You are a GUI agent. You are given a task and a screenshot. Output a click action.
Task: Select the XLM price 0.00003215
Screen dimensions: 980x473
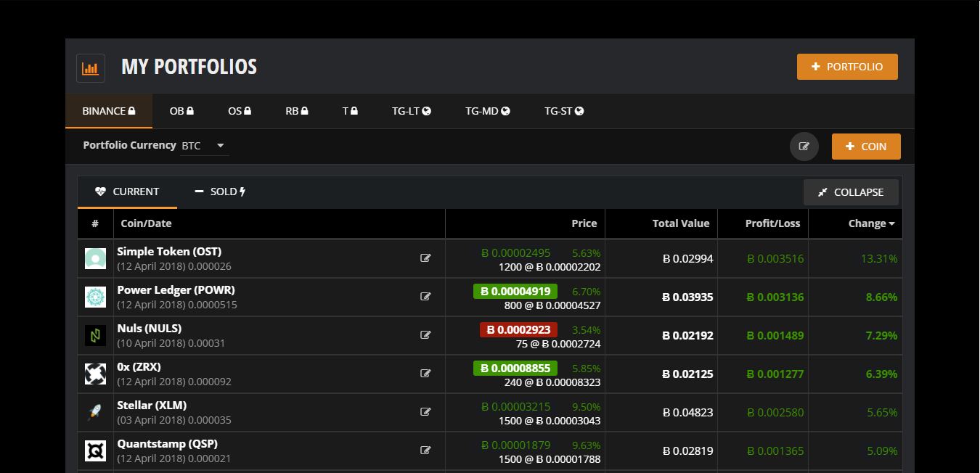(515, 407)
